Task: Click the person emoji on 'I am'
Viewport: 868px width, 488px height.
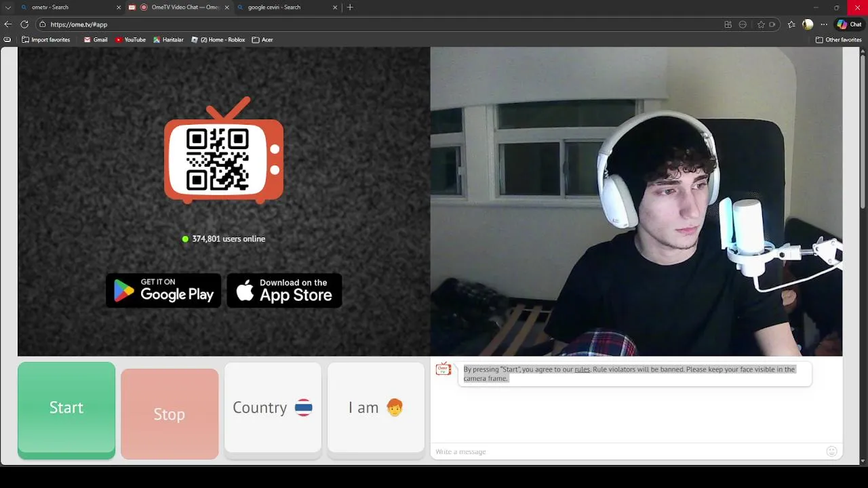Action: point(395,407)
